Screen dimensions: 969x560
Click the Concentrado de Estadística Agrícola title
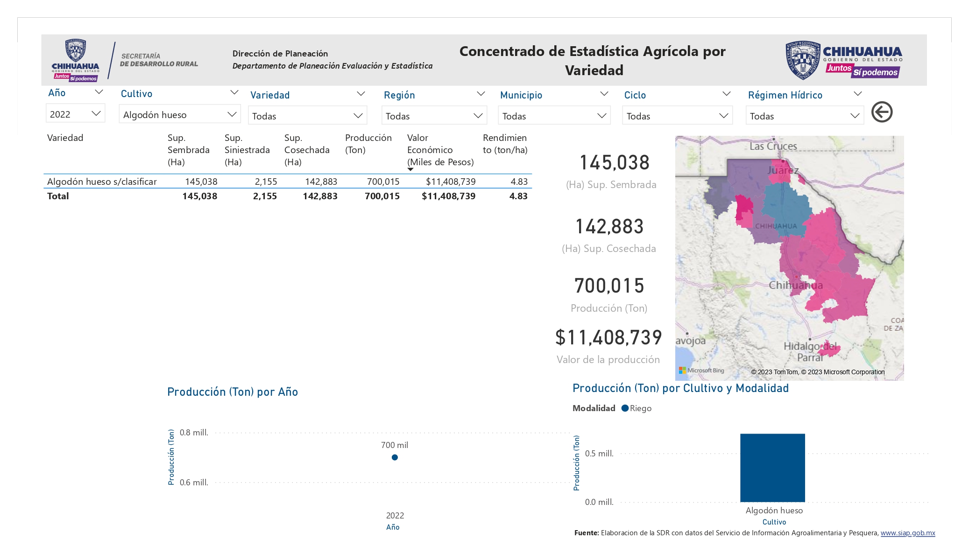point(593,61)
